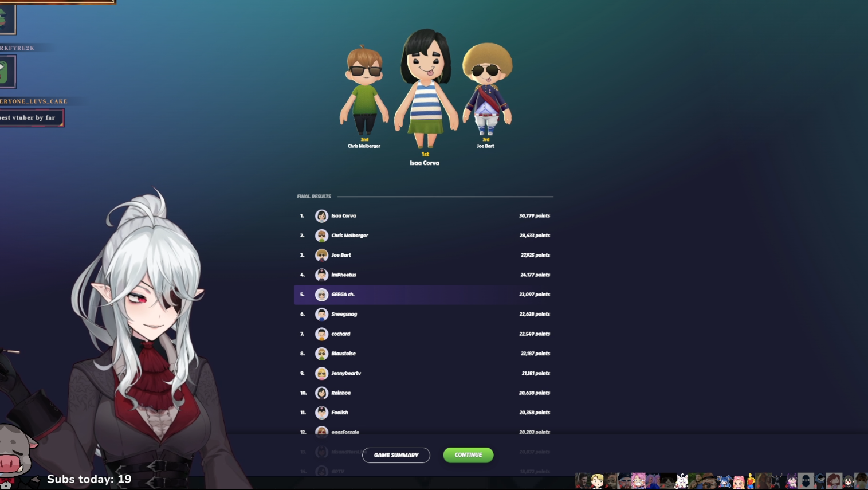Screen dimensions: 868x490
Task: Click the yellow figure in red shirt avatar
Action: point(751,481)
